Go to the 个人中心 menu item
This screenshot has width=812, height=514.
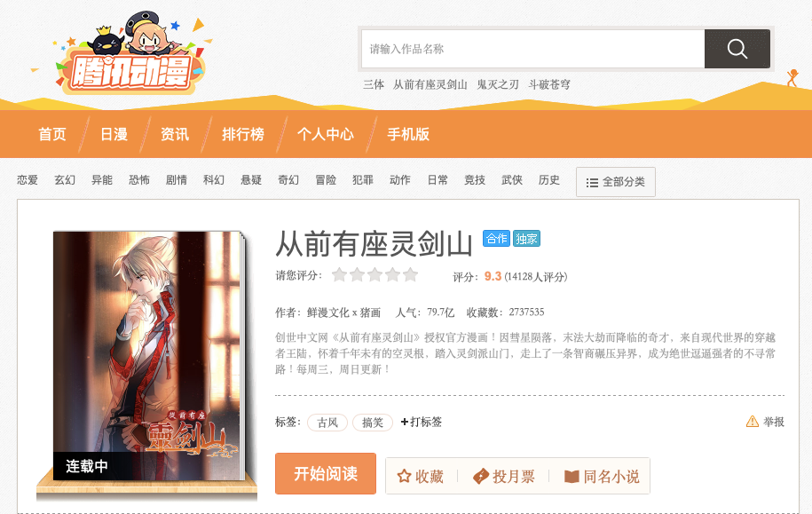tap(325, 134)
